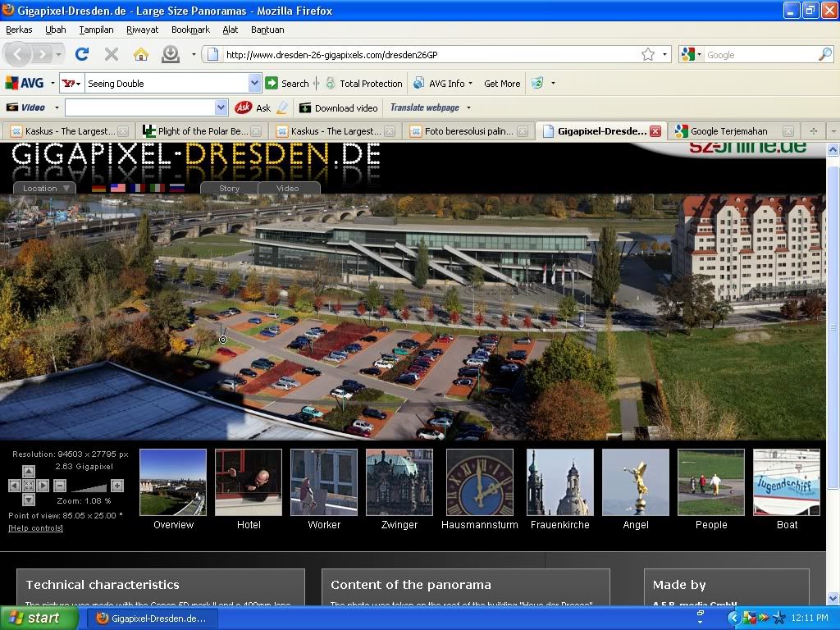Image resolution: width=840 pixels, height=630 pixels.
Task: Click the Ask search icon
Action: 243,107
